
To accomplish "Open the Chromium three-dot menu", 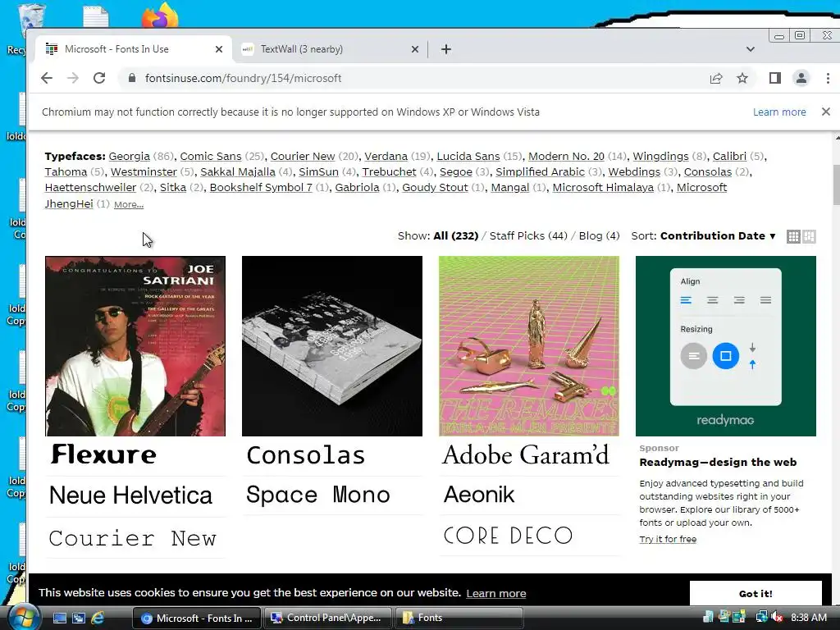I will click(828, 78).
